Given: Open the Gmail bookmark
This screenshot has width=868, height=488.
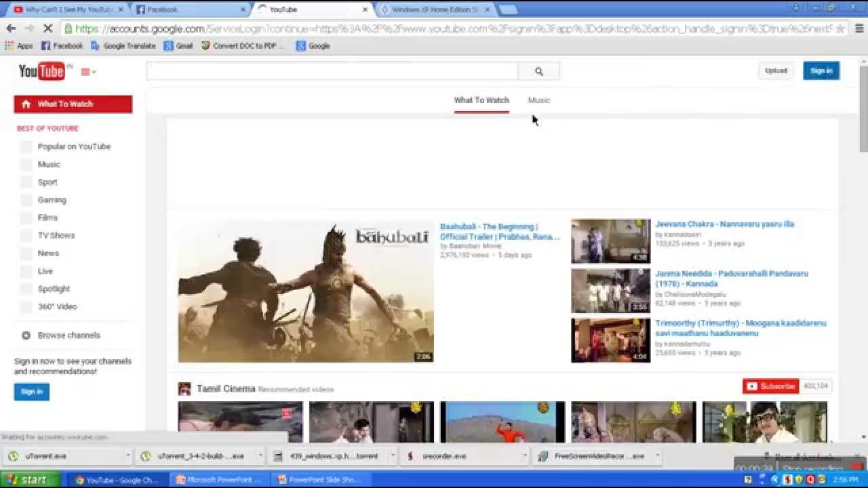Looking at the screenshot, I should 178,46.
